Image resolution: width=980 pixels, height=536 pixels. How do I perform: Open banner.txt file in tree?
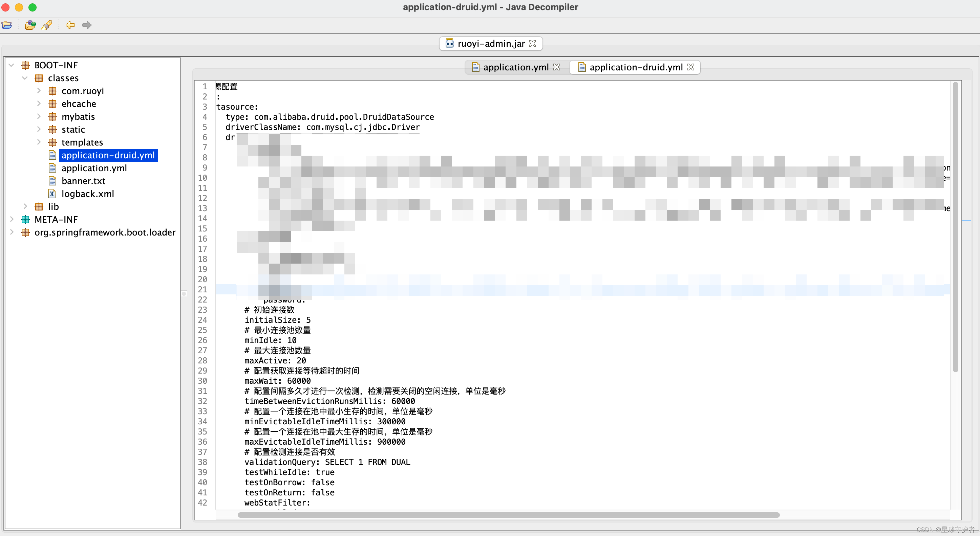[x=83, y=181]
